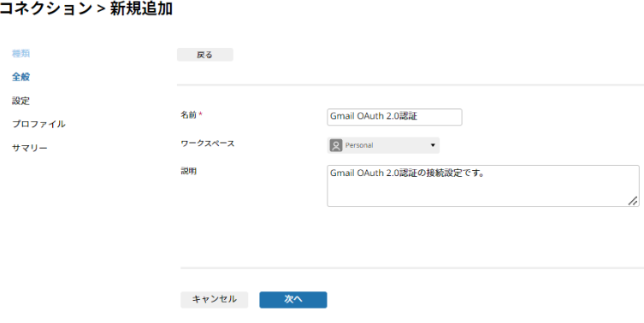644x323 pixels.
Task: Jump to the プロファイル step
Action: (38, 124)
